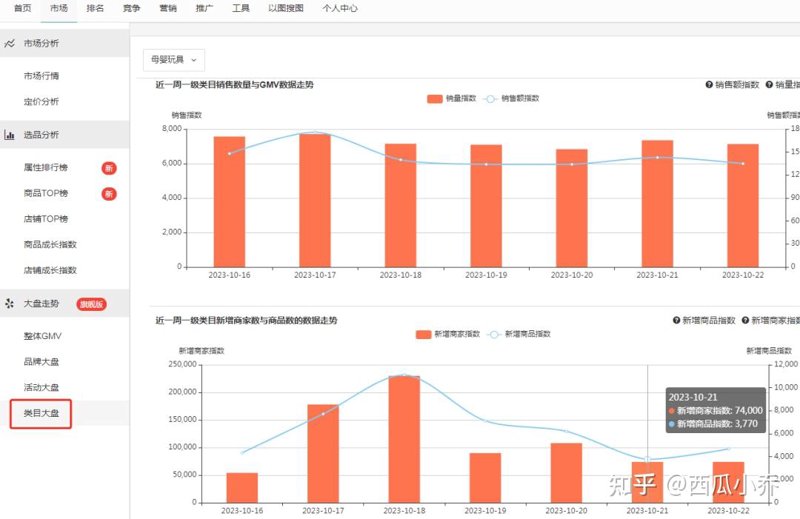Open the 排名 tab

(95, 8)
